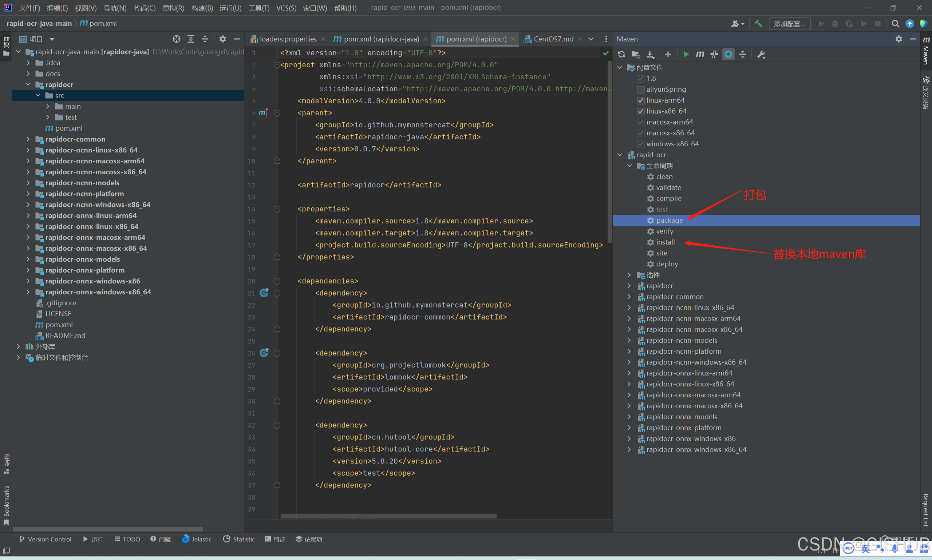This screenshot has width=932, height=560.
Task: Run selected Maven goal with green play icon
Action: click(686, 54)
